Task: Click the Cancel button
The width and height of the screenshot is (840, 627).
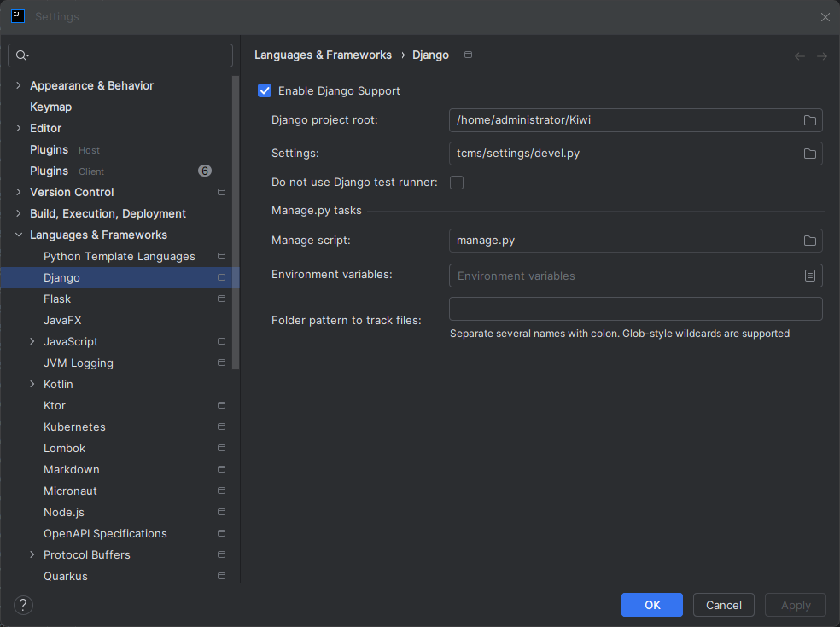Action: point(724,605)
